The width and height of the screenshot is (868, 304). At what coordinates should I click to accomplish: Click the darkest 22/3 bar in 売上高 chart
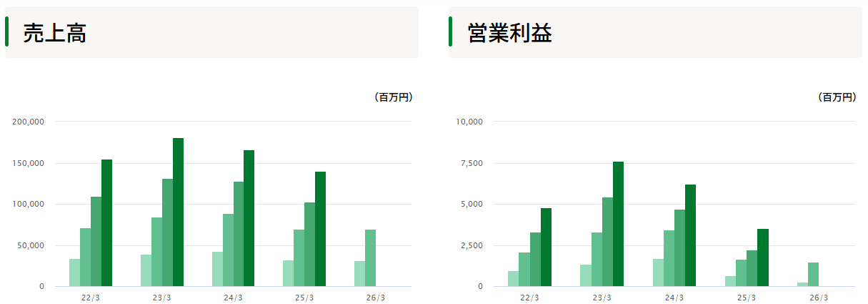106,223
